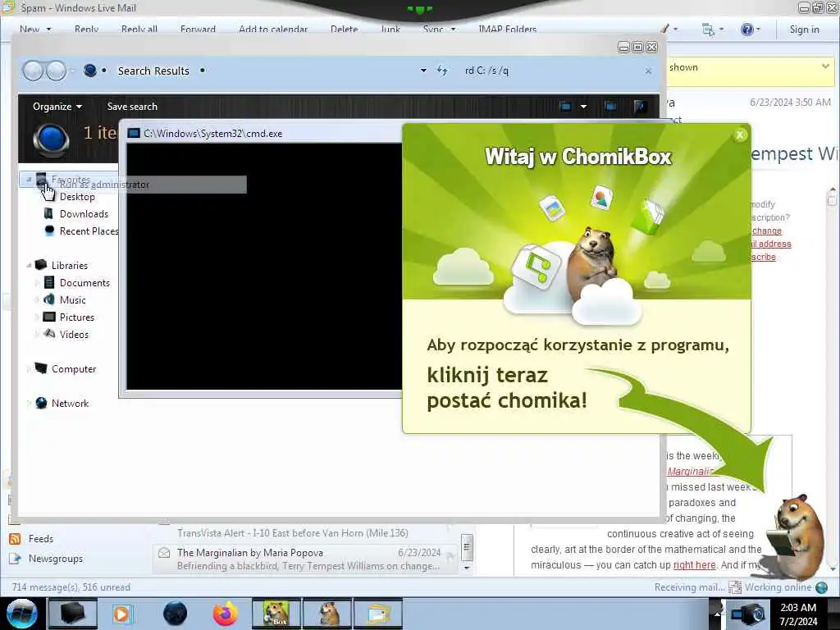This screenshot has width=840, height=630.
Task: Open the Pictures library
Action: point(76,317)
